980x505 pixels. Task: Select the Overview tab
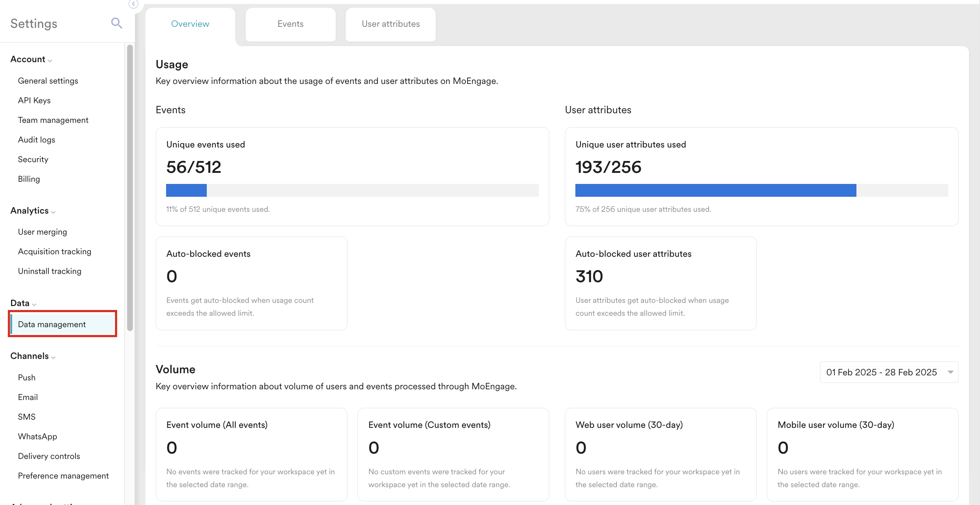[x=190, y=24]
